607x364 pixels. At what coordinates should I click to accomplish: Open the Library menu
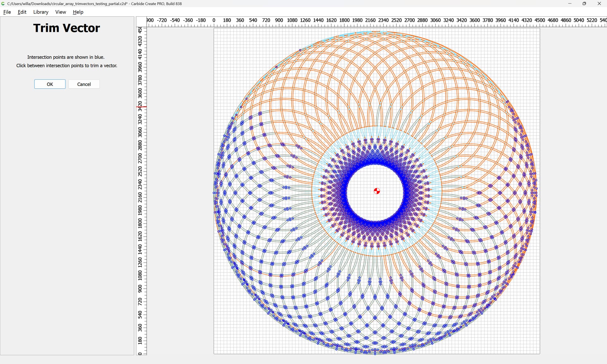click(x=41, y=12)
